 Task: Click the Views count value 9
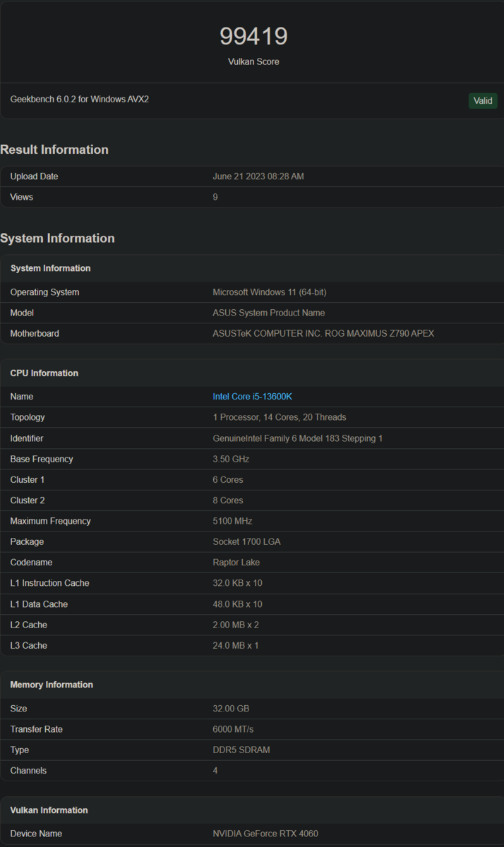pyautogui.click(x=215, y=197)
